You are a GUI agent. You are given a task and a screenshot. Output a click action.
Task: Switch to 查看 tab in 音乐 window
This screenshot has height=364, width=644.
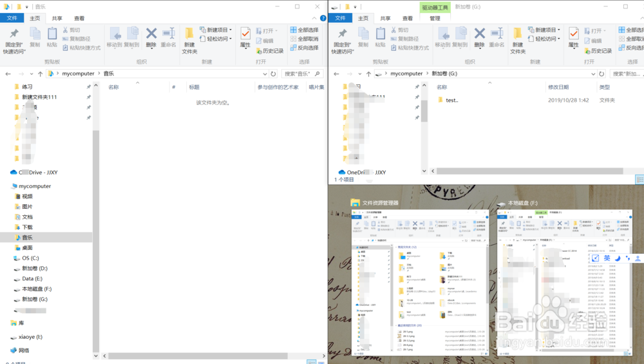[x=79, y=18]
